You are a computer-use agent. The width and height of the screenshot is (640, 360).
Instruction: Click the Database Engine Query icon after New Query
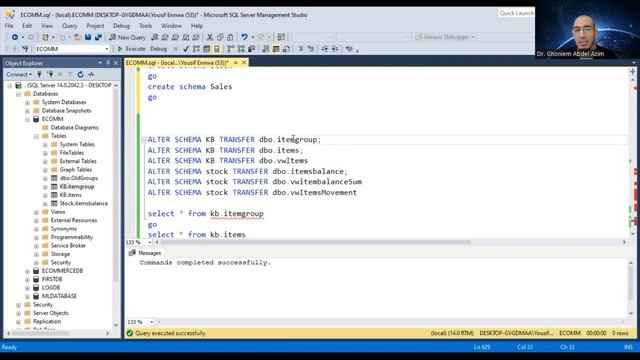point(155,37)
